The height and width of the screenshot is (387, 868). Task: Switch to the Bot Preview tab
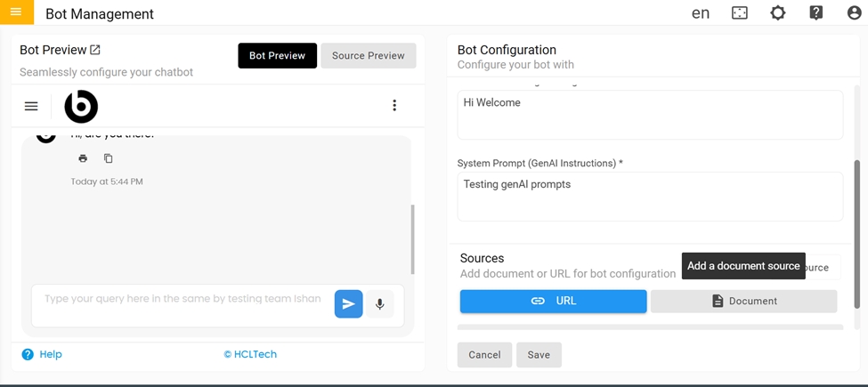[277, 55]
